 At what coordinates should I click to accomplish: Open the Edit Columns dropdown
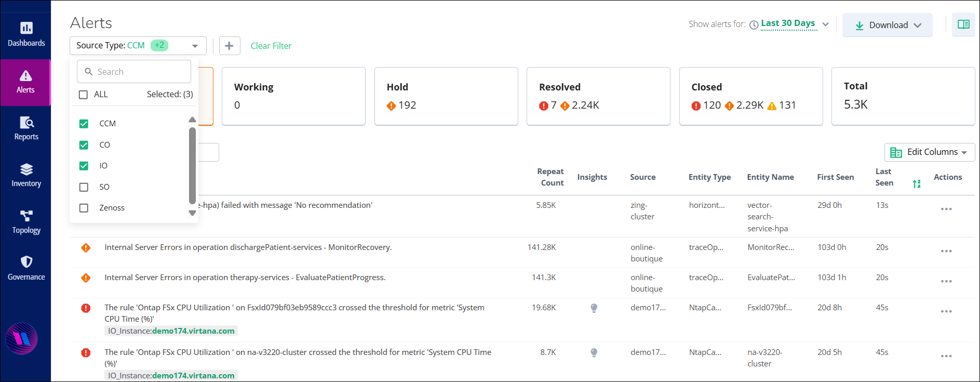pos(929,152)
